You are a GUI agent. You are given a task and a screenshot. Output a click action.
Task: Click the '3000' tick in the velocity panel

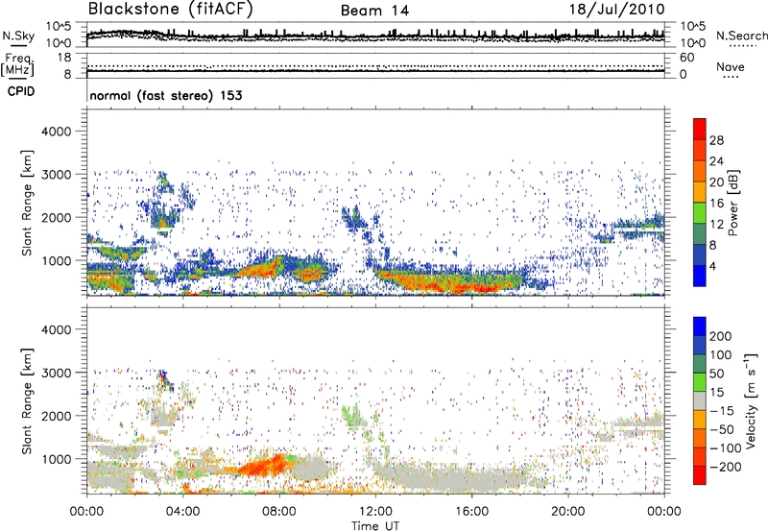tap(57, 373)
